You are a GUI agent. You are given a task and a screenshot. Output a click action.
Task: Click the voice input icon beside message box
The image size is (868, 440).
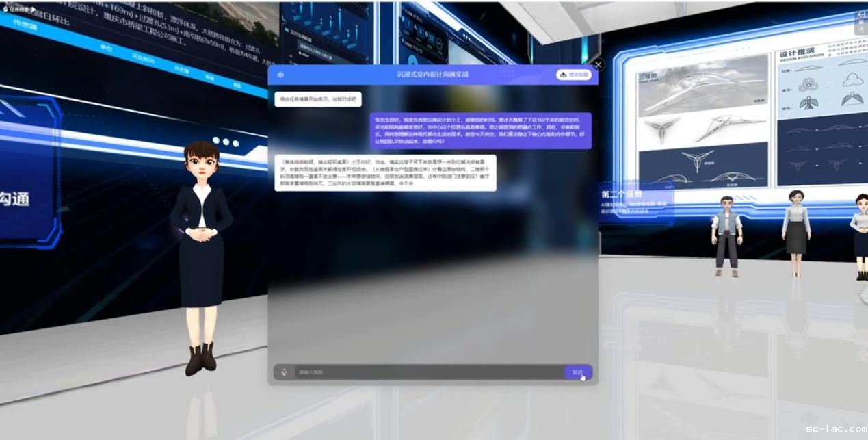coord(284,372)
